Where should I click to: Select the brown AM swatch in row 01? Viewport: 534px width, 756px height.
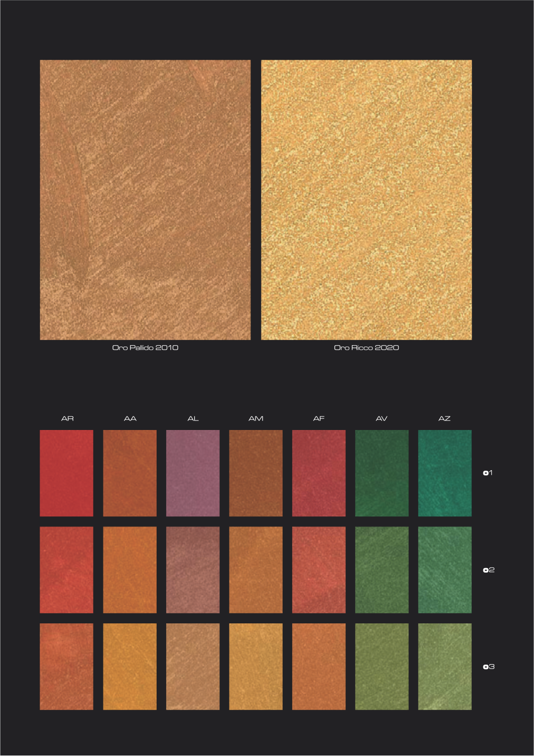tap(255, 473)
